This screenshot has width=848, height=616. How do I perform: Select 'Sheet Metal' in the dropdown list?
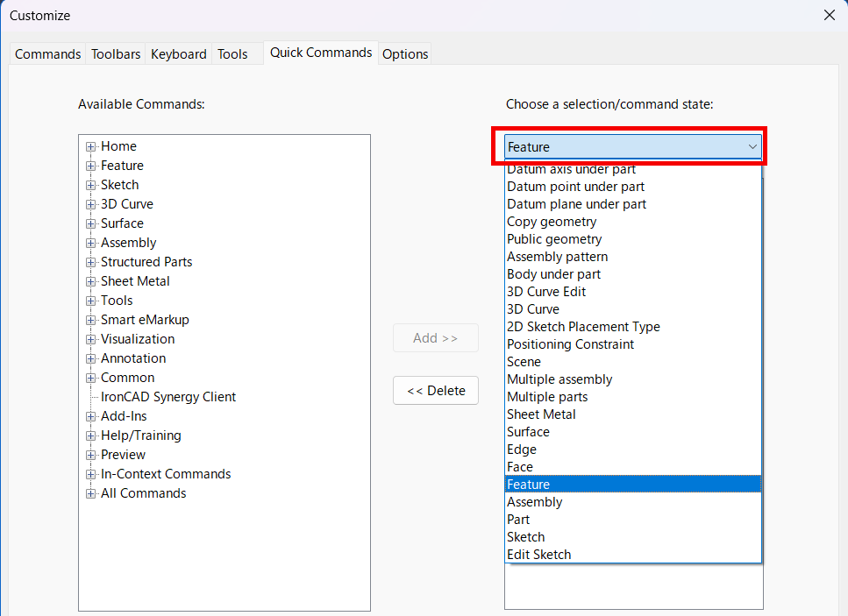pos(633,414)
